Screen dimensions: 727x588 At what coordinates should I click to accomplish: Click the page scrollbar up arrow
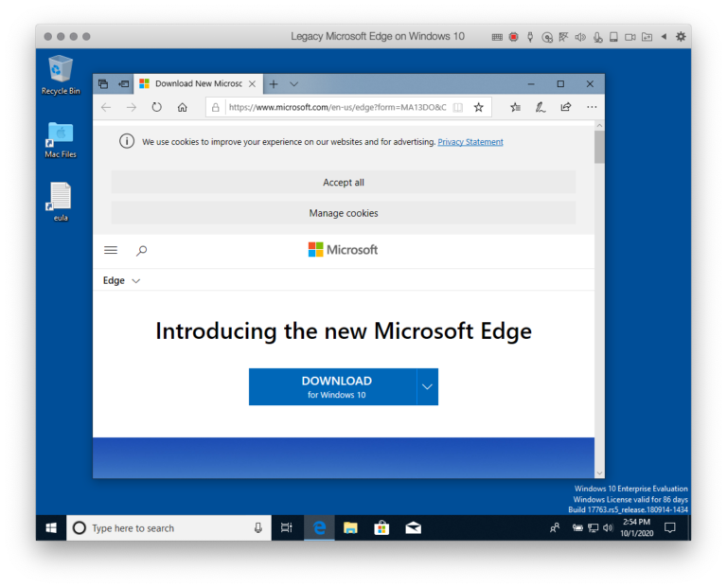(599, 126)
